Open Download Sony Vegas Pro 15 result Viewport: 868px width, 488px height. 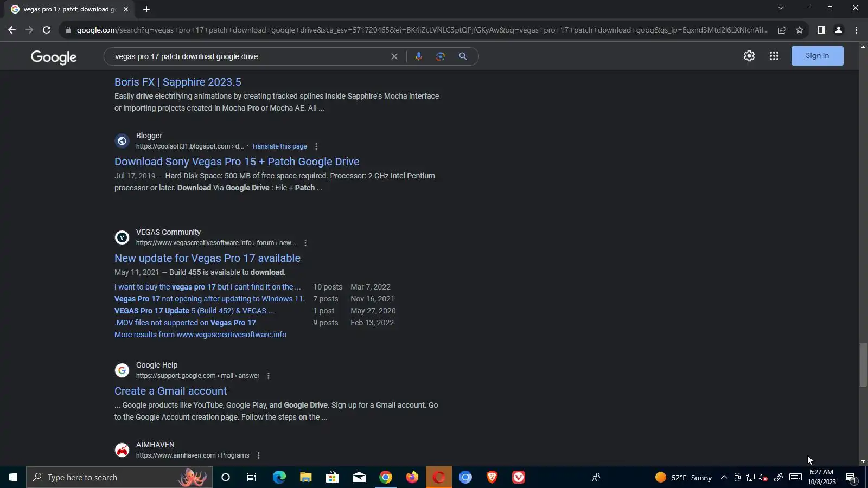click(237, 162)
